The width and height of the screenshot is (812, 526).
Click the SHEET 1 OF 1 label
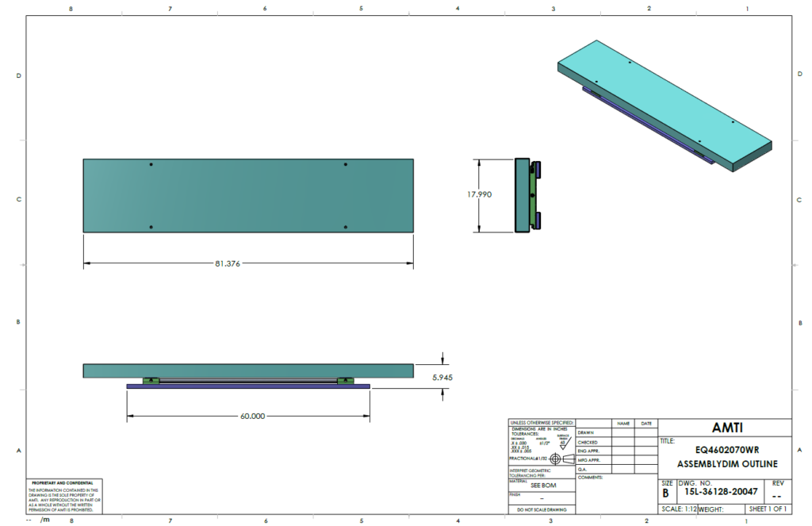(x=768, y=509)
